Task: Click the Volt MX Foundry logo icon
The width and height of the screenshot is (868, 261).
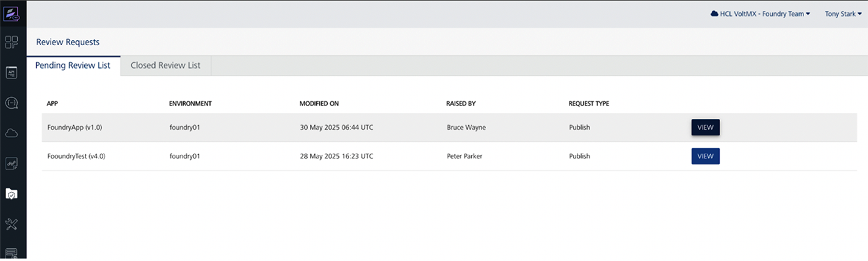Action: (12, 13)
